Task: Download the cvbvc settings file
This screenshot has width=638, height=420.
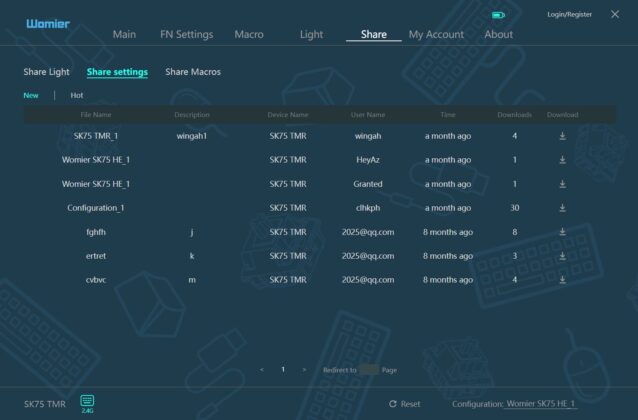Action: 562,280
